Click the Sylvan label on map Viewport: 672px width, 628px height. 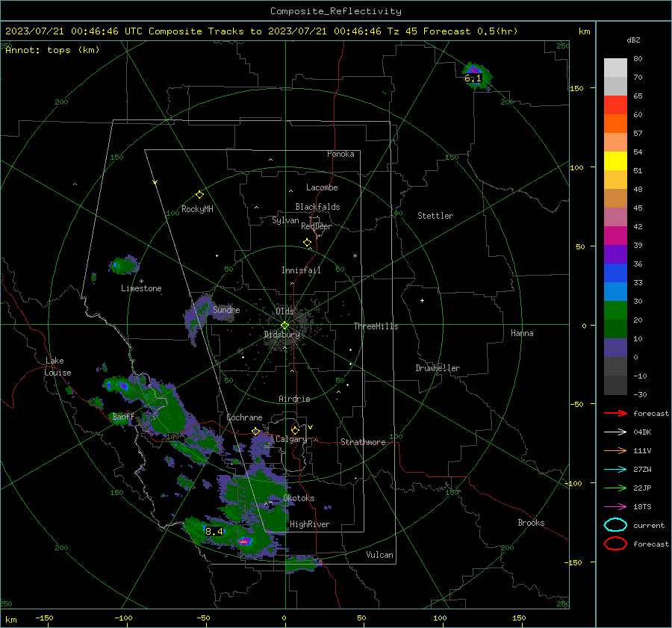pyautogui.click(x=285, y=220)
